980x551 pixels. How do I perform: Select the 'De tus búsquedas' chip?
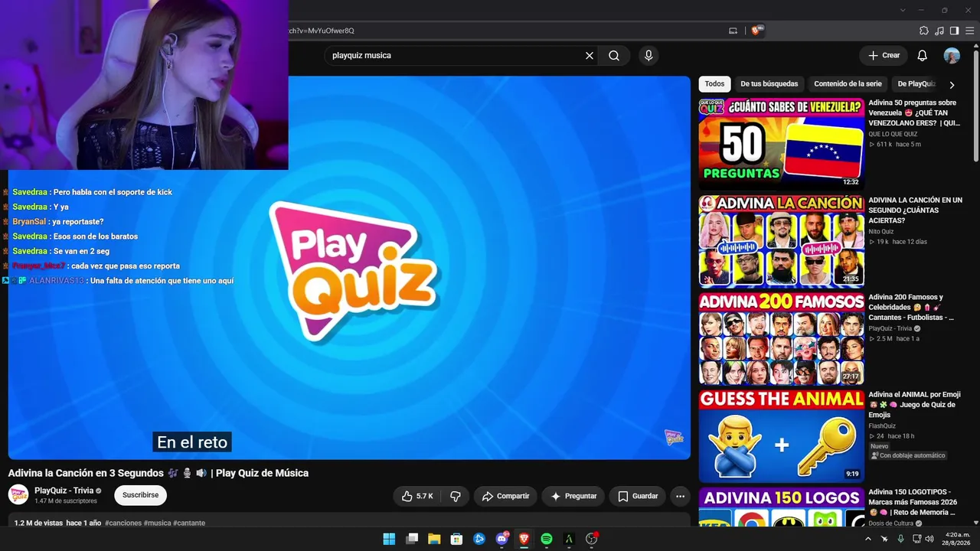[x=769, y=84]
